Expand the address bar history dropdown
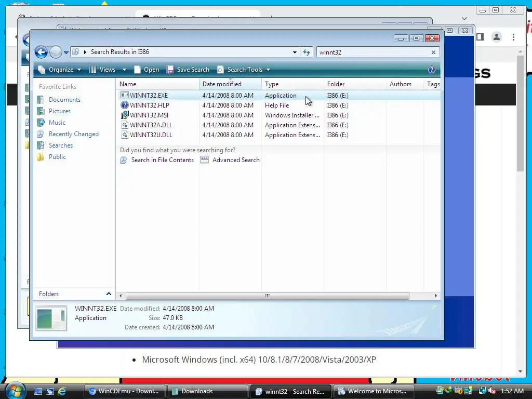The height and width of the screenshot is (399, 532). [x=295, y=52]
